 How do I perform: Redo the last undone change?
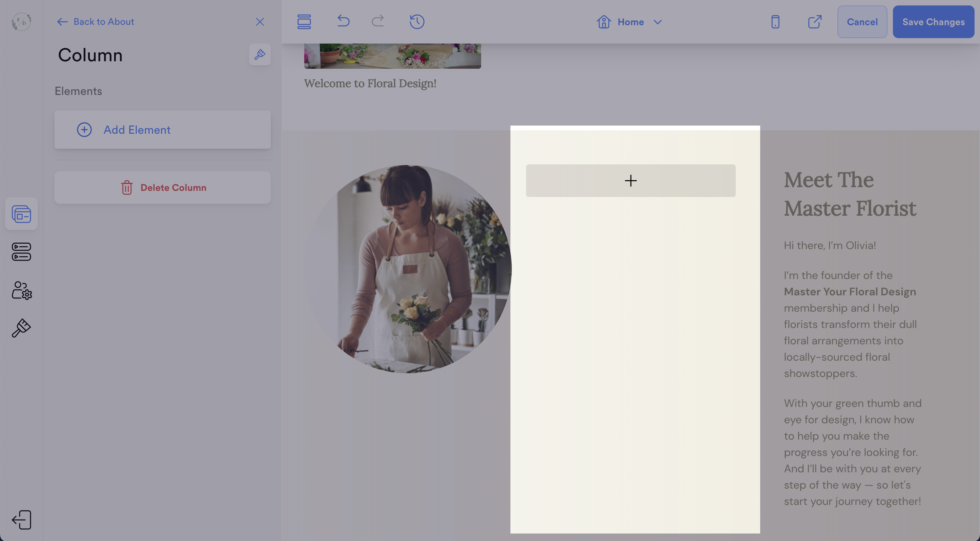click(x=378, y=21)
